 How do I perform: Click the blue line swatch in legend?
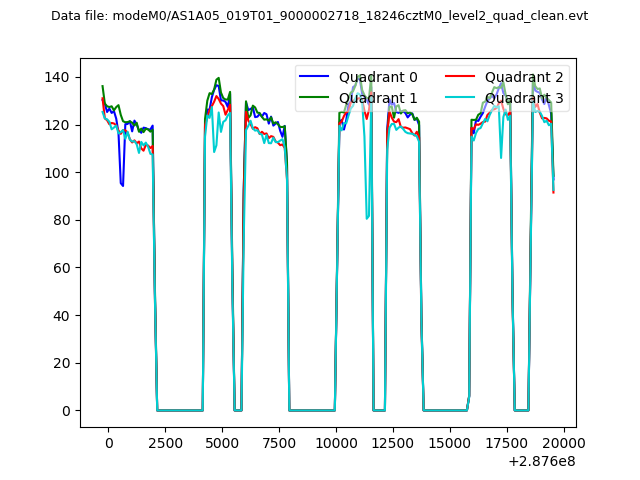tap(316, 78)
